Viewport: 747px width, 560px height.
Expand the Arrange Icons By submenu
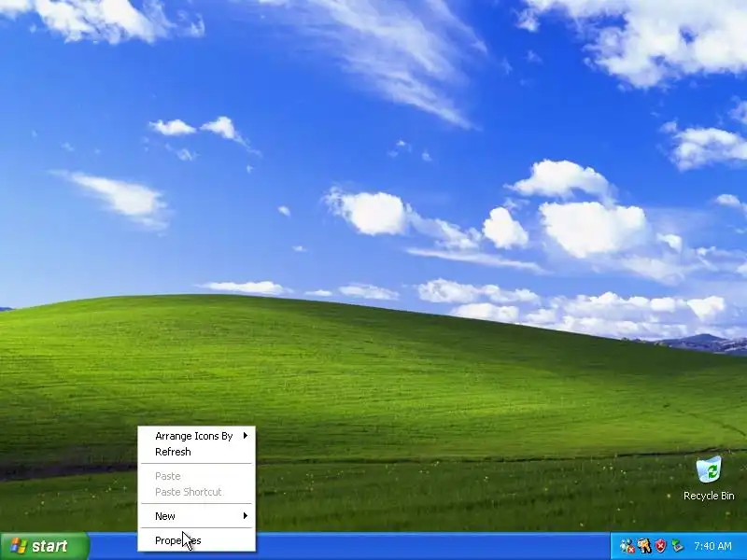[x=197, y=436]
